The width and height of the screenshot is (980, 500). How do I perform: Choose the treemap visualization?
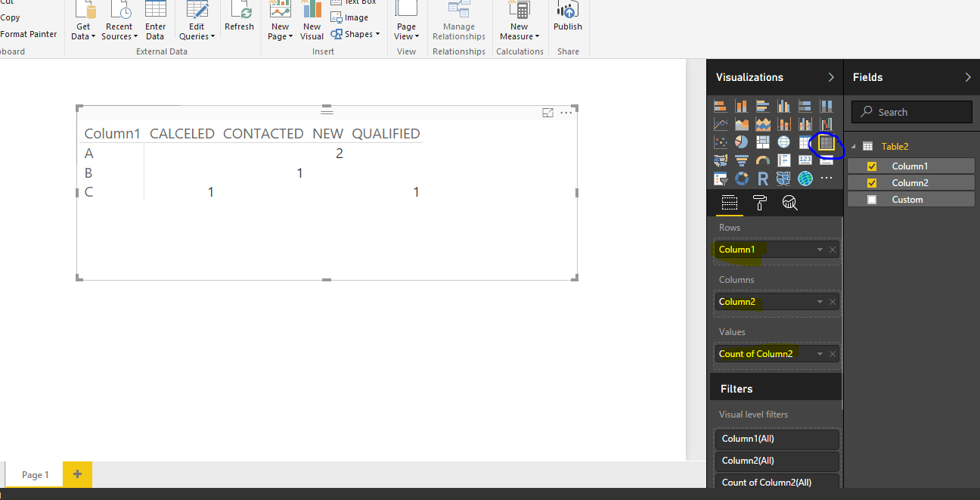coord(762,142)
